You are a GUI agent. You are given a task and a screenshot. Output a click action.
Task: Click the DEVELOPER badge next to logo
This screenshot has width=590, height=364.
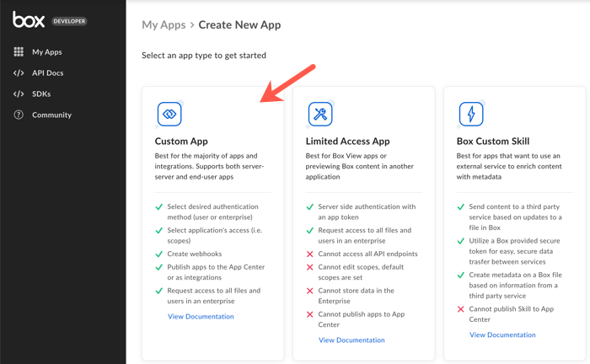(69, 21)
